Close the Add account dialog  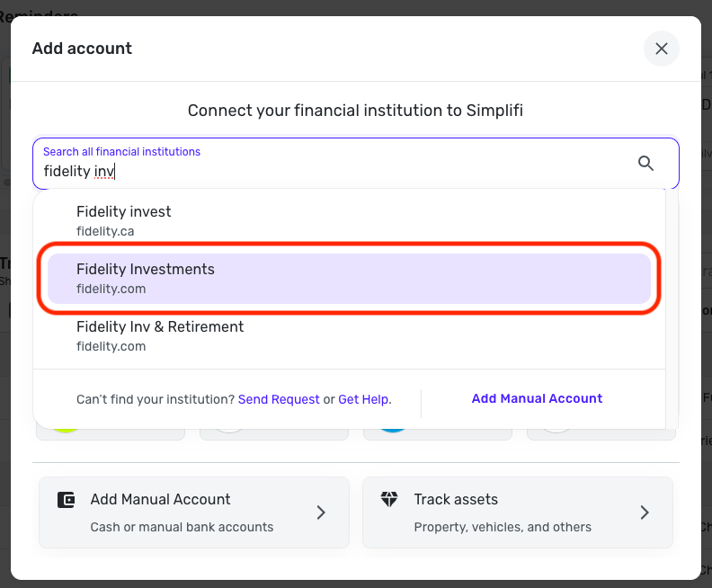(x=661, y=49)
